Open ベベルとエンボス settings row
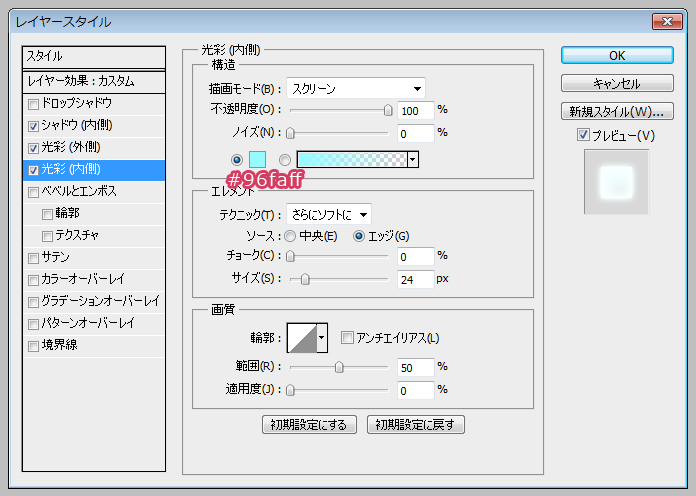Viewport: 696px width, 496px height. [x=94, y=192]
